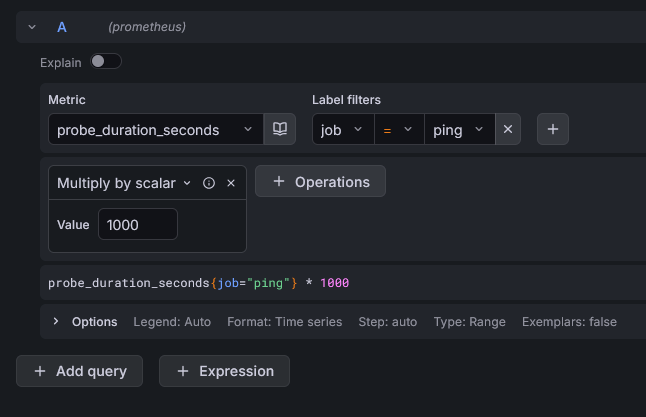This screenshot has height=417, width=646.
Task: Show info for Multiply by scalar
Action: tap(209, 183)
